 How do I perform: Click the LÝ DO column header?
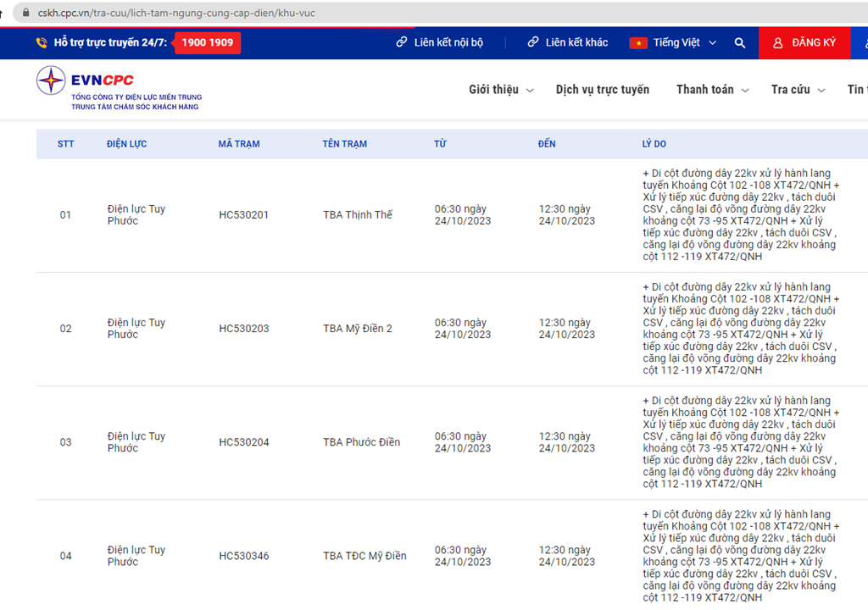(x=654, y=144)
